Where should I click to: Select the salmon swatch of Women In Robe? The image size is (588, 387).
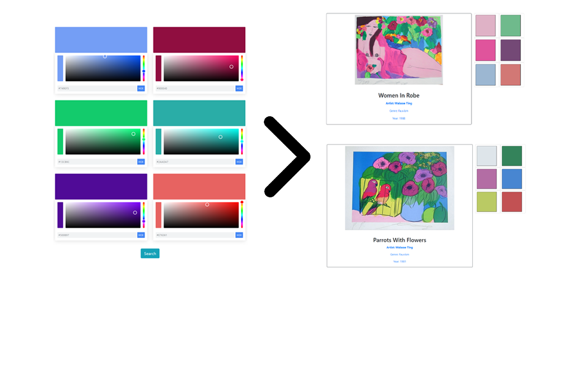click(x=511, y=75)
